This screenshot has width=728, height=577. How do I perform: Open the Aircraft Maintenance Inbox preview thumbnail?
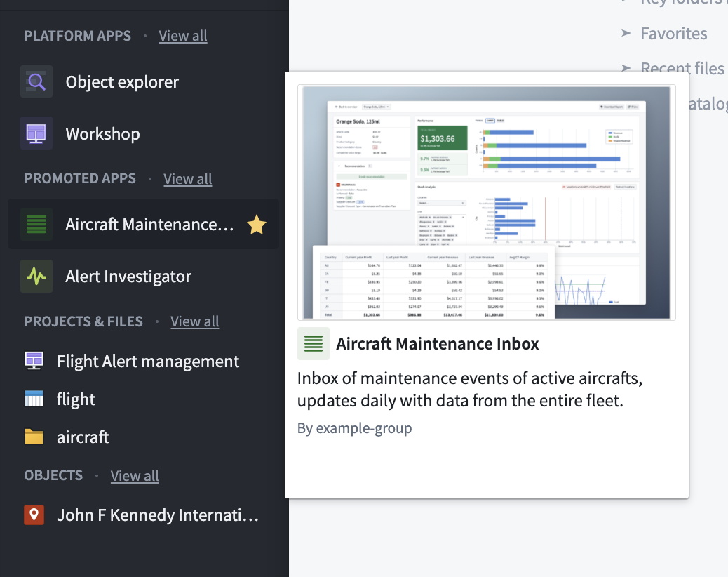pyautogui.click(x=487, y=203)
